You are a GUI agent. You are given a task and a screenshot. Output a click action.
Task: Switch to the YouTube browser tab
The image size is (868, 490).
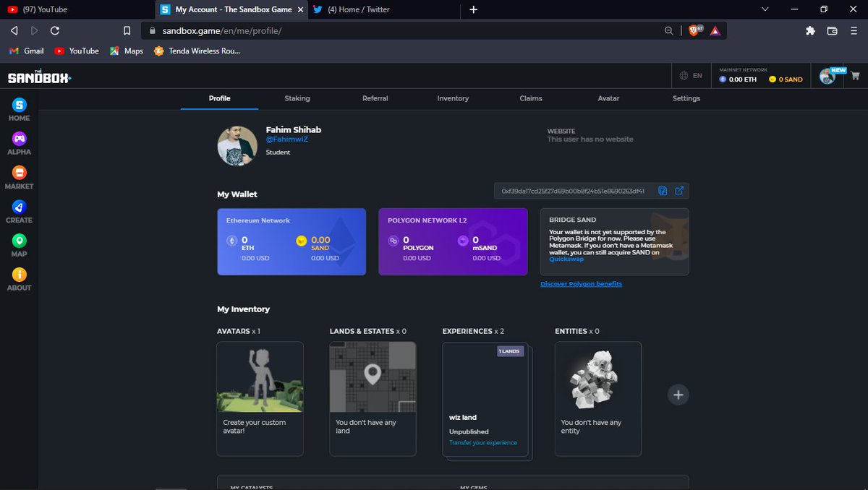(x=76, y=9)
